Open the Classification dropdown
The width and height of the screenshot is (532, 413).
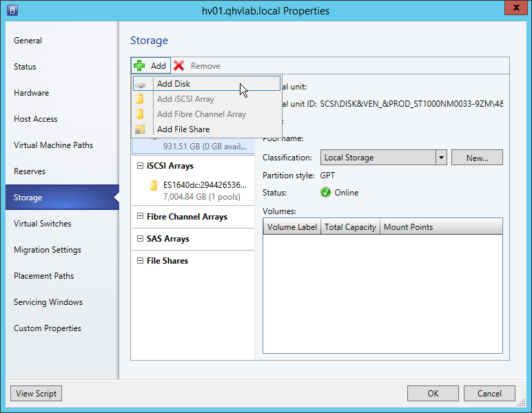tap(441, 158)
